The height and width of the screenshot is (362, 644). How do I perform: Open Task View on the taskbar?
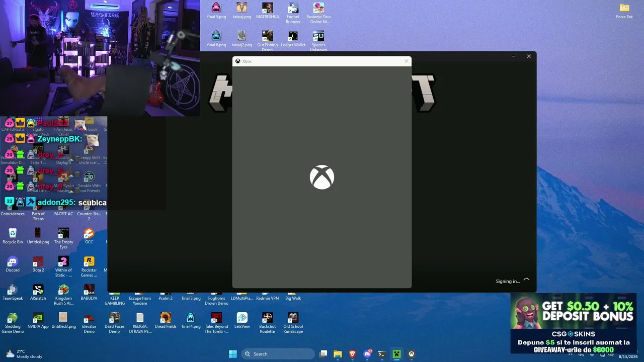(x=324, y=354)
